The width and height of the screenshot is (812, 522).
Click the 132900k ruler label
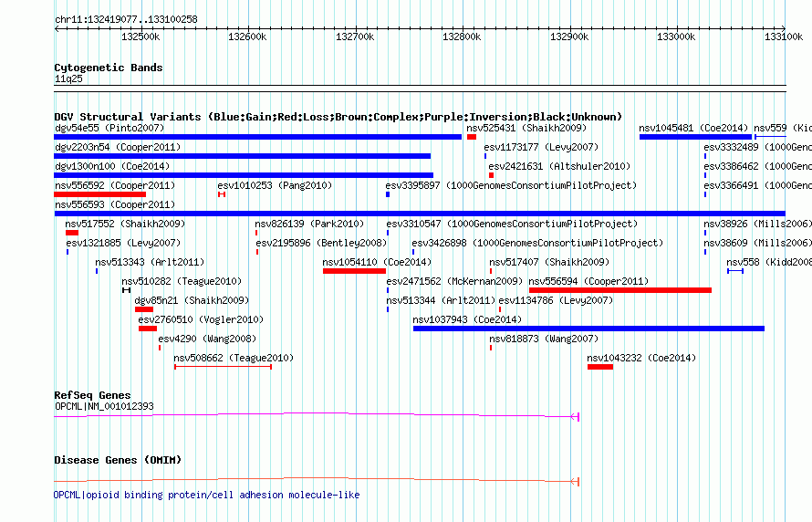[x=569, y=37]
